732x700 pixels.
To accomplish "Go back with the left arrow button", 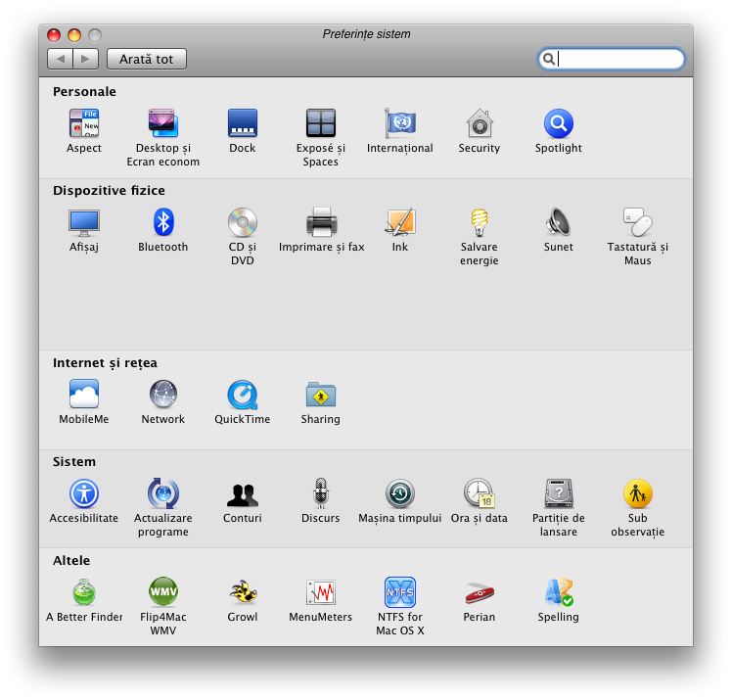I will [x=60, y=59].
